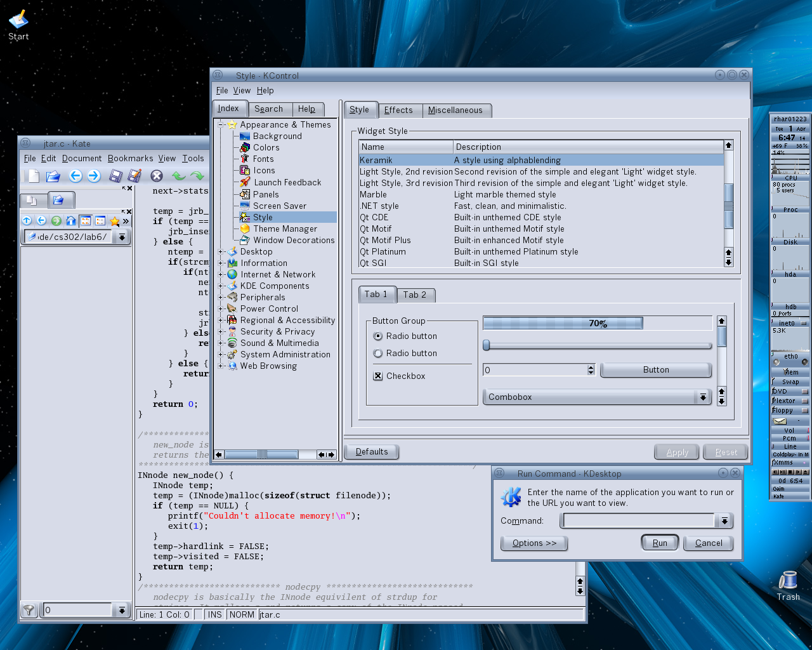Select Launch Feedback in the KControl tree

click(x=287, y=182)
